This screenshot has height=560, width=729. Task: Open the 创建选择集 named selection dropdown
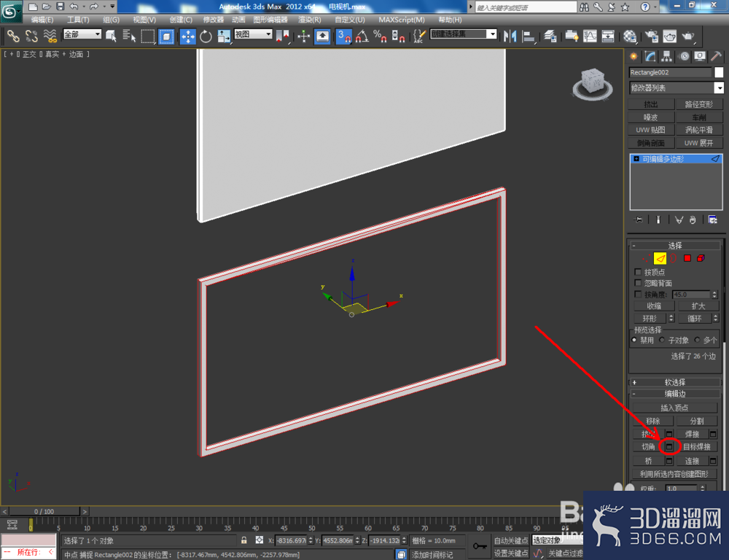463,34
